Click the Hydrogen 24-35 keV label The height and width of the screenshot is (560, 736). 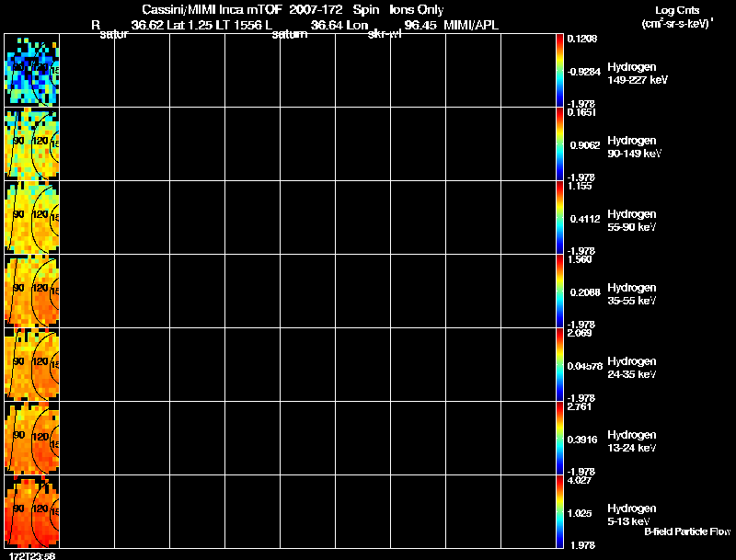pyautogui.click(x=632, y=368)
